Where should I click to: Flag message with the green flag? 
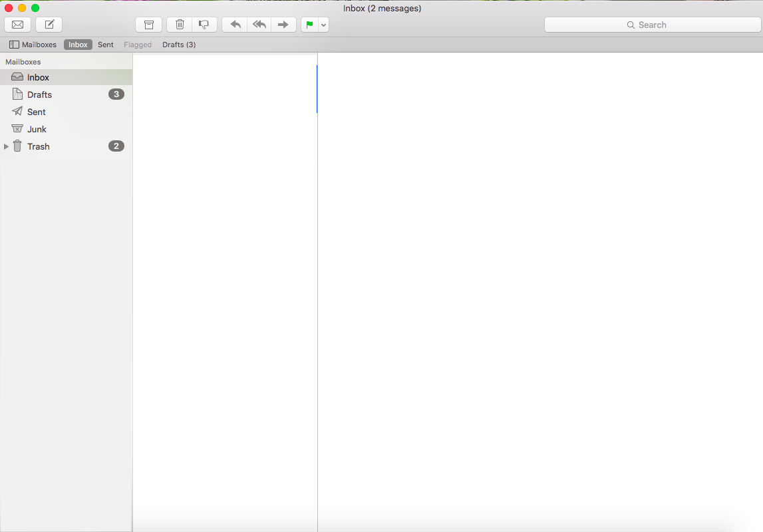tap(309, 25)
